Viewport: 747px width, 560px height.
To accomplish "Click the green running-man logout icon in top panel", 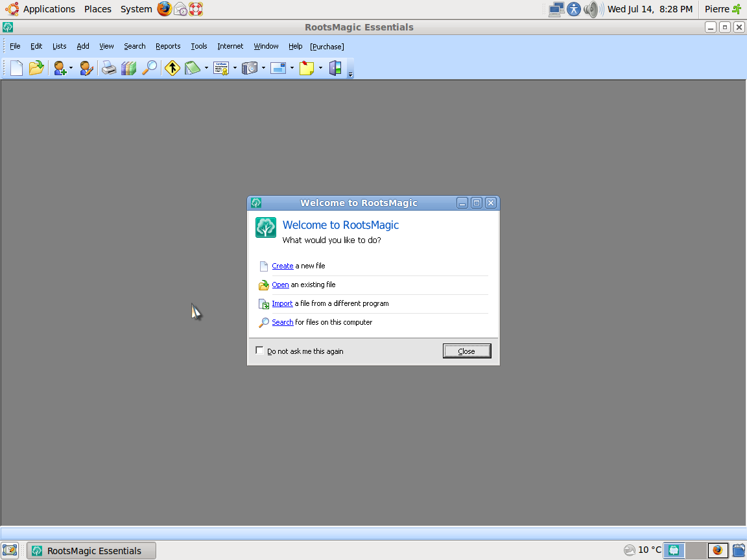I will 737,9.
